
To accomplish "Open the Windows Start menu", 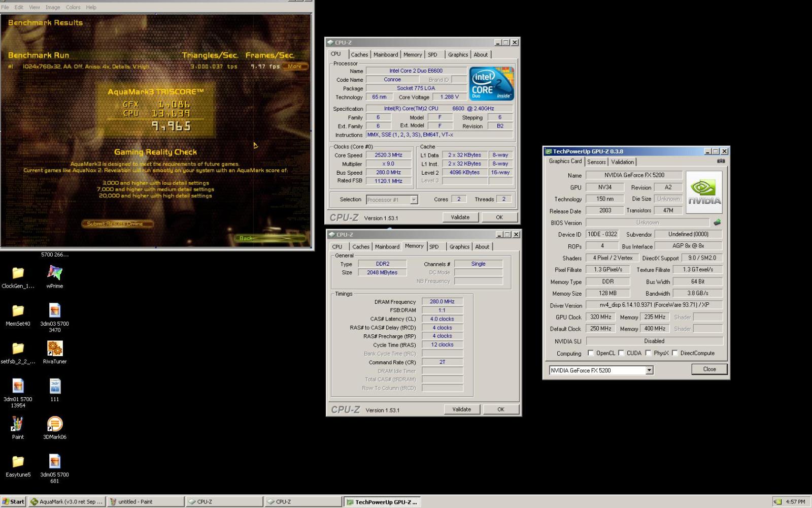I will coord(14,501).
